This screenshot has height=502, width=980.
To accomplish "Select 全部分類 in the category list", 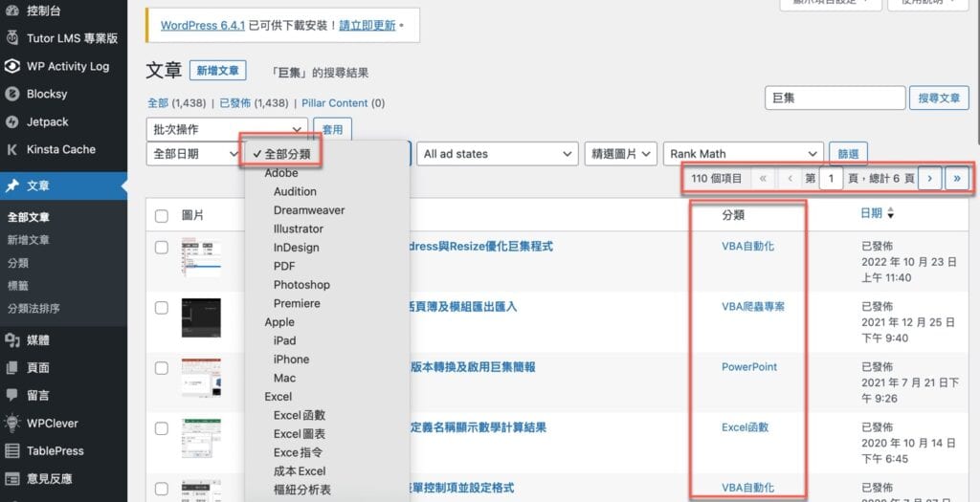I will tap(287, 154).
